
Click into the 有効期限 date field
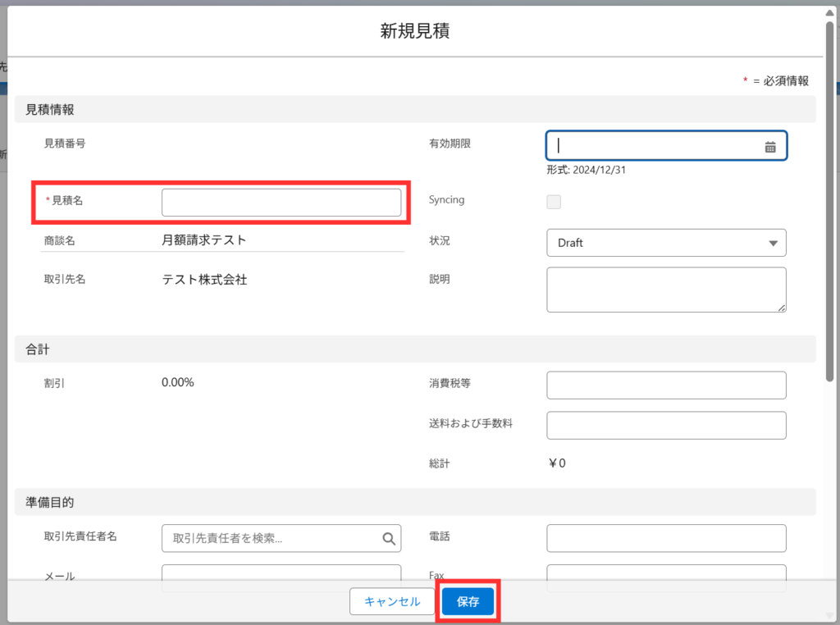click(x=666, y=146)
